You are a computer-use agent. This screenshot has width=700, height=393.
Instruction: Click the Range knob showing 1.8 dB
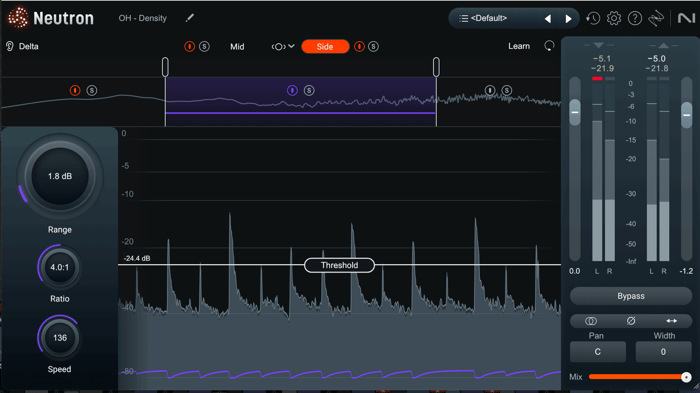pos(60,176)
